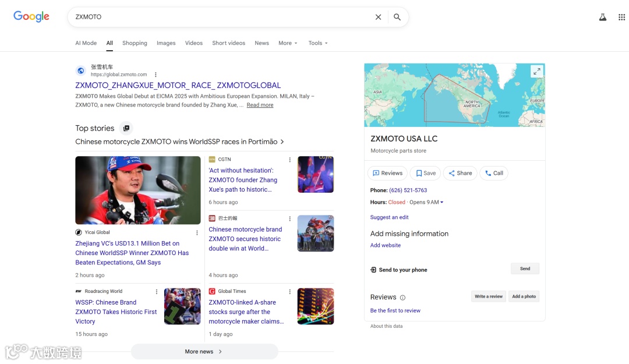Switch to Short videos tab

229,43
